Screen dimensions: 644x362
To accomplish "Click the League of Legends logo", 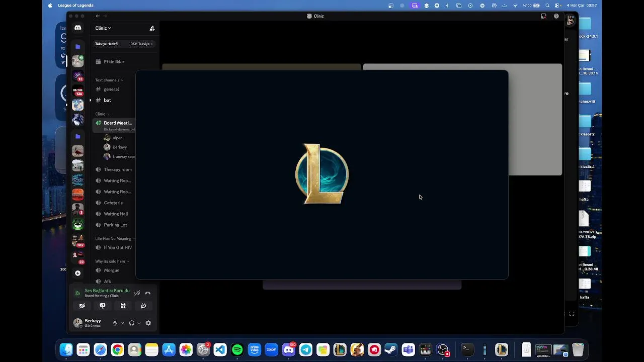I will point(322,174).
